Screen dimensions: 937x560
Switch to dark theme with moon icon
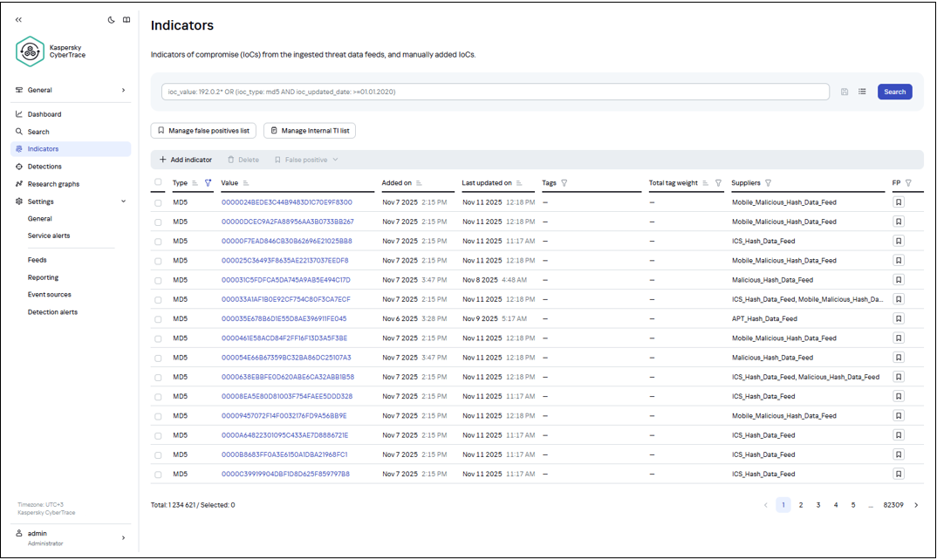tap(111, 20)
